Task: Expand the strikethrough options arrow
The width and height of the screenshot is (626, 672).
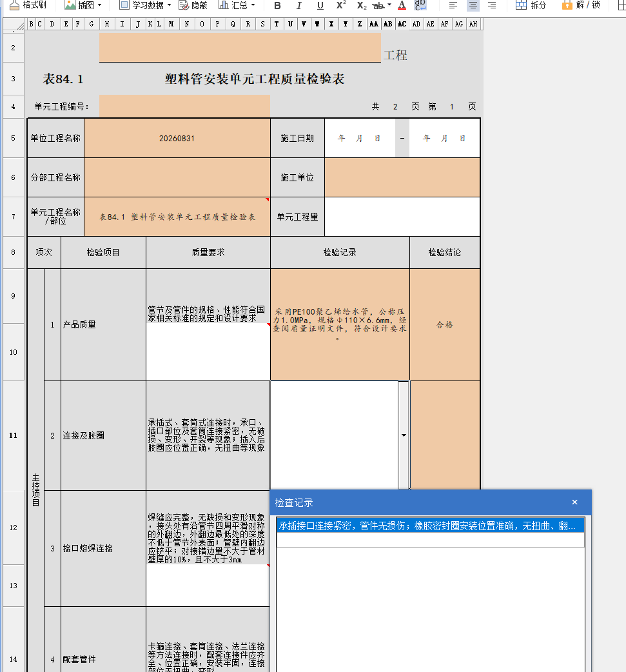Action: pyautogui.click(x=389, y=5)
